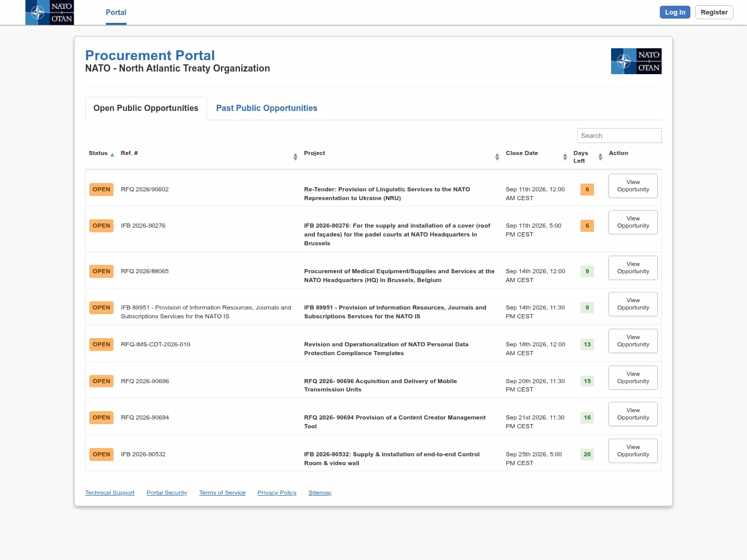Viewport: 747px width, 560px height.
Task: Sort the table by Days Left arrows
Action: (x=600, y=157)
